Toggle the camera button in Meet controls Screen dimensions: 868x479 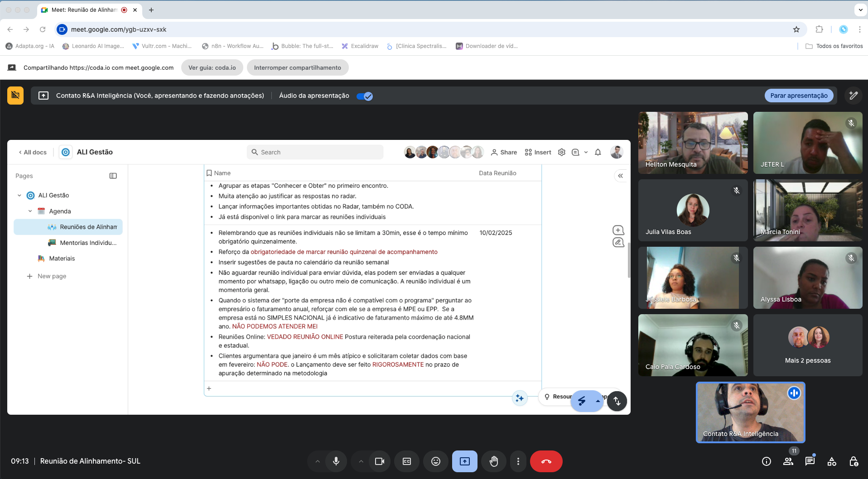point(380,461)
